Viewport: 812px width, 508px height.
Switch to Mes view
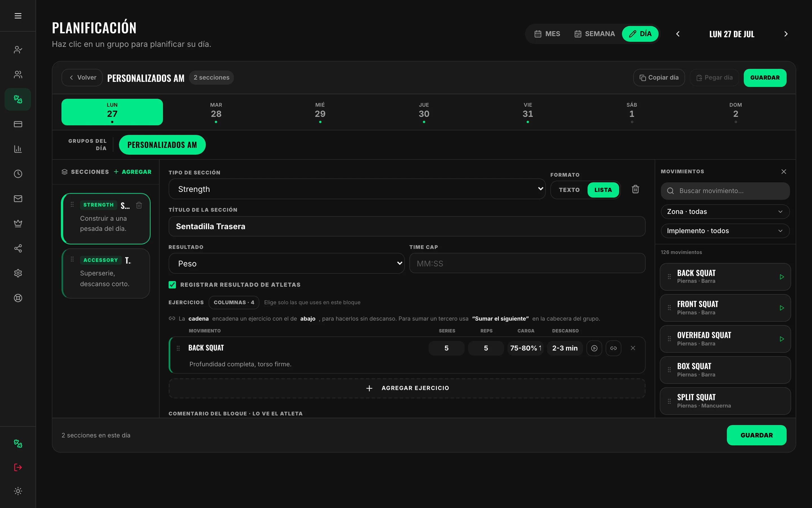[547, 34]
